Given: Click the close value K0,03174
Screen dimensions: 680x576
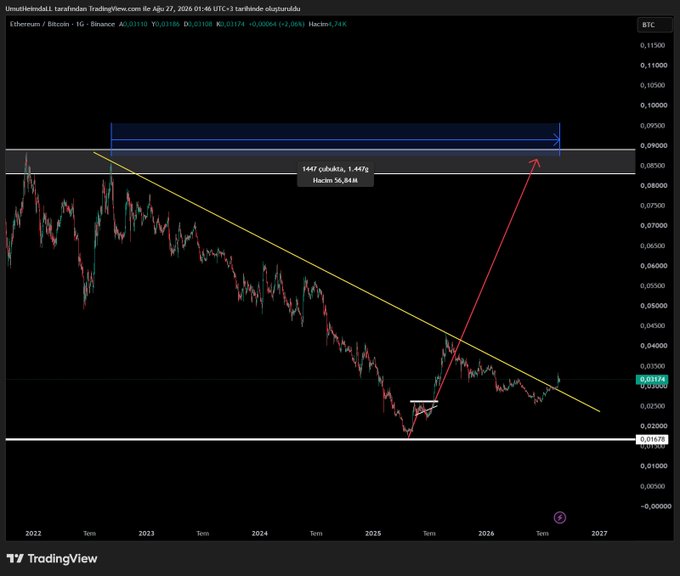Looking at the screenshot, I should click(x=231, y=24).
